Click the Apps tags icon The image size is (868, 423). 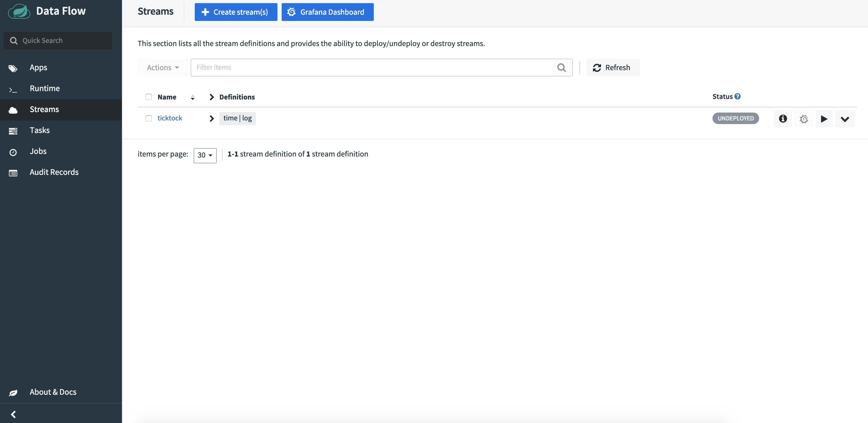coord(13,69)
